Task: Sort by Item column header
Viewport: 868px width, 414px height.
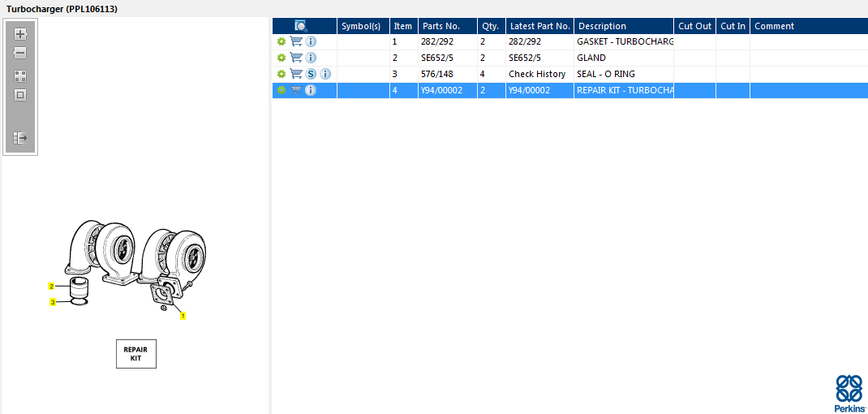Action: (x=403, y=26)
